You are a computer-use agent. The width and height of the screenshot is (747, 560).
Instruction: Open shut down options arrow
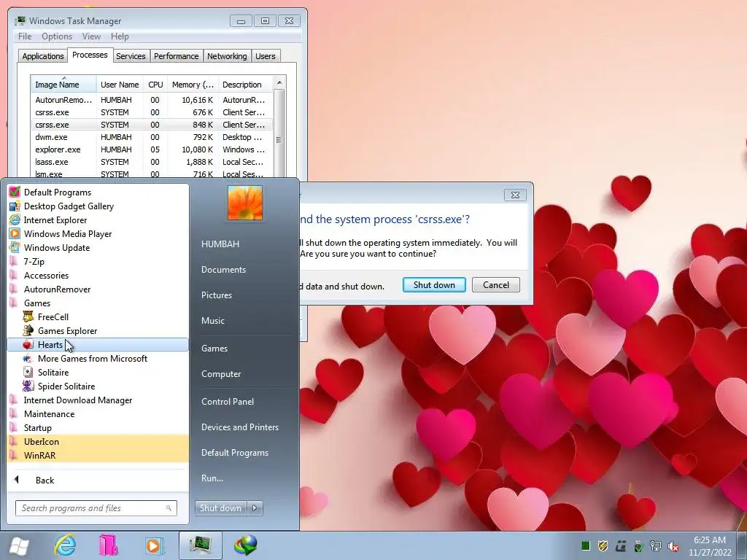pos(255,508)
